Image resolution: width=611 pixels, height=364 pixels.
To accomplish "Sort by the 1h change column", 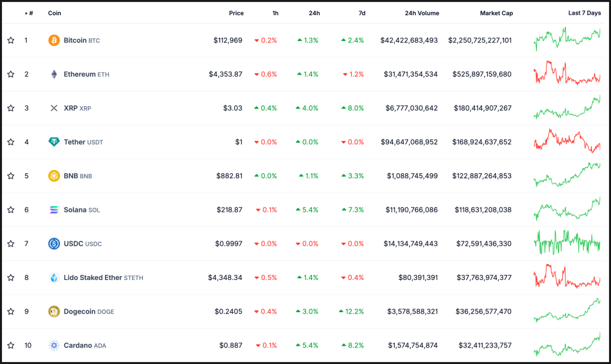I will [276, 13].
